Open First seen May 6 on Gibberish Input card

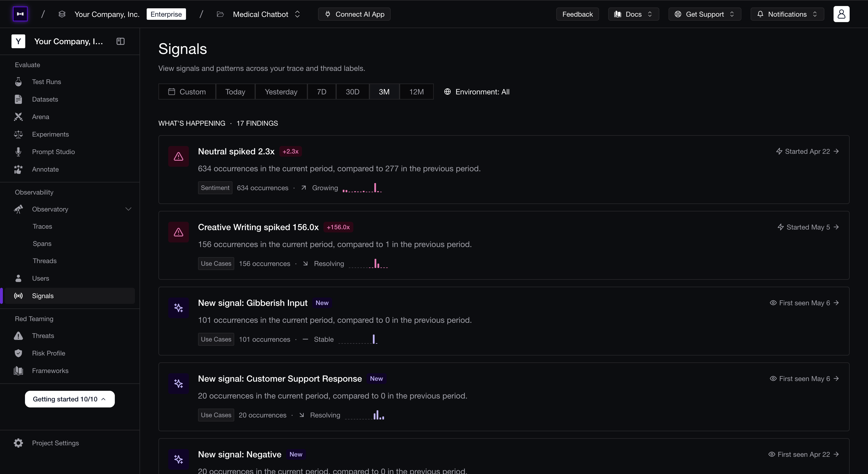(x=804, y=303)
